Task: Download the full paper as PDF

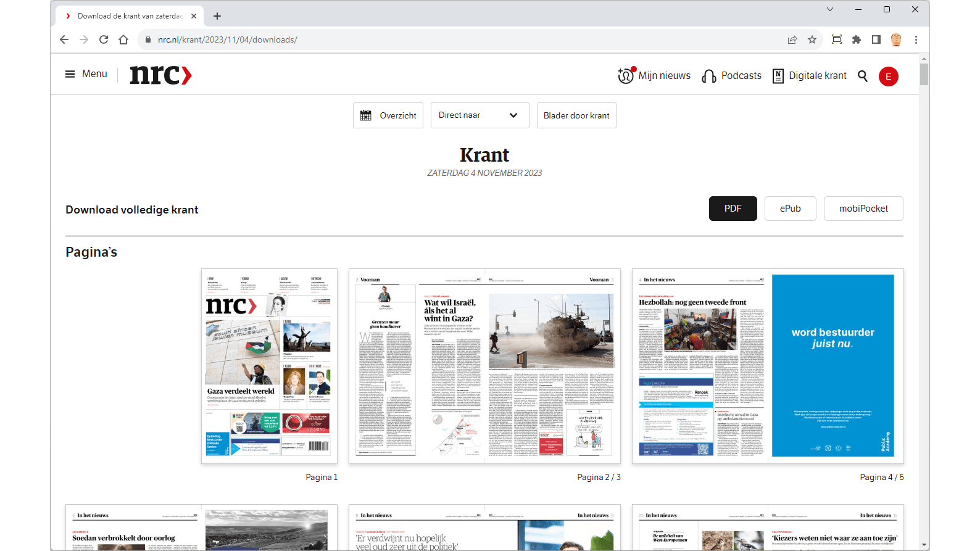Action: click(x=733, y=209)
